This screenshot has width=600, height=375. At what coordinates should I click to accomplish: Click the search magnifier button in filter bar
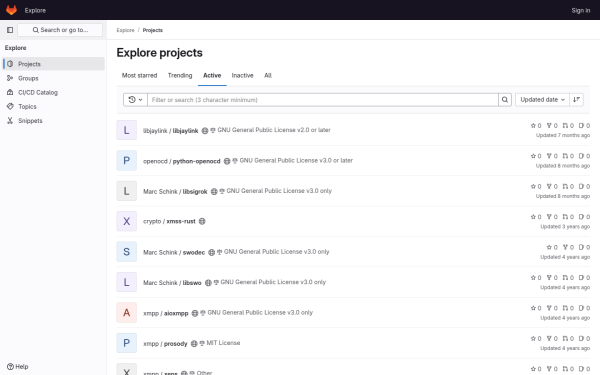pyautogui.click(x=505, y=100)
